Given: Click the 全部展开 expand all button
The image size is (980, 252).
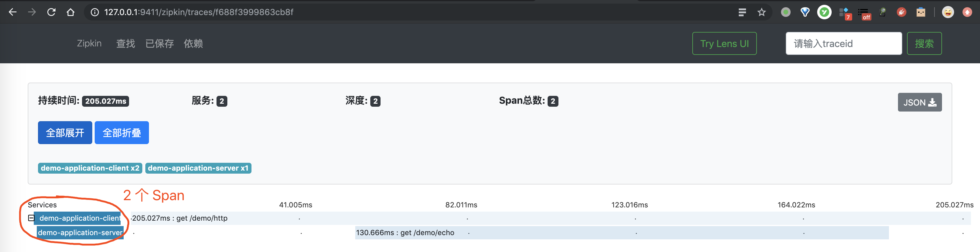Looking at the screenshot, I should tap(65, 132).
